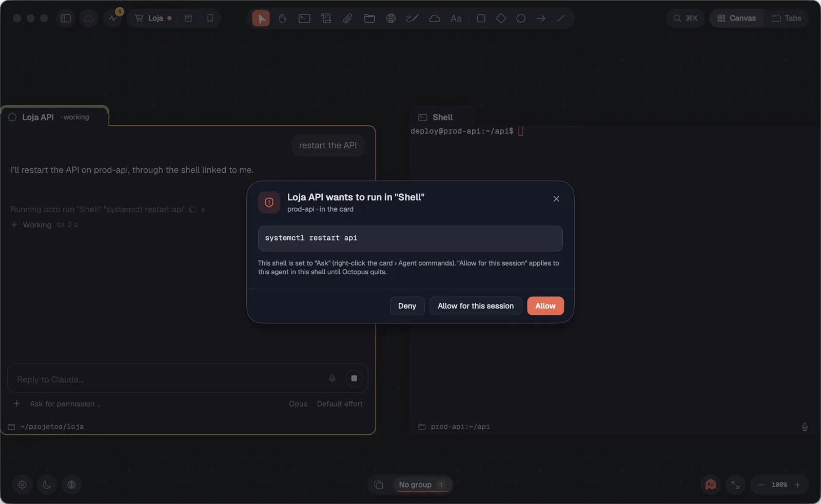Select the Aa text tool
821x504 pixels.
[456, 18]
